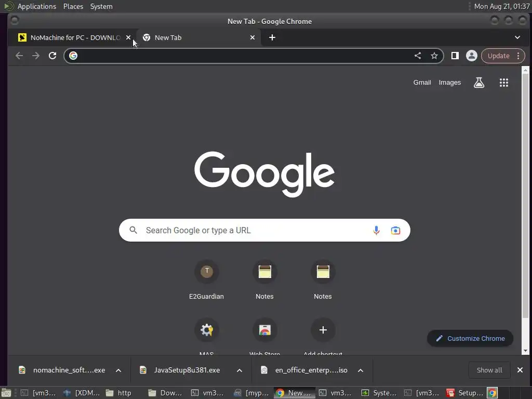The image size is (532, 399).
Task: Open Chrome three-dot menu
Action: (x=518, y=56)
